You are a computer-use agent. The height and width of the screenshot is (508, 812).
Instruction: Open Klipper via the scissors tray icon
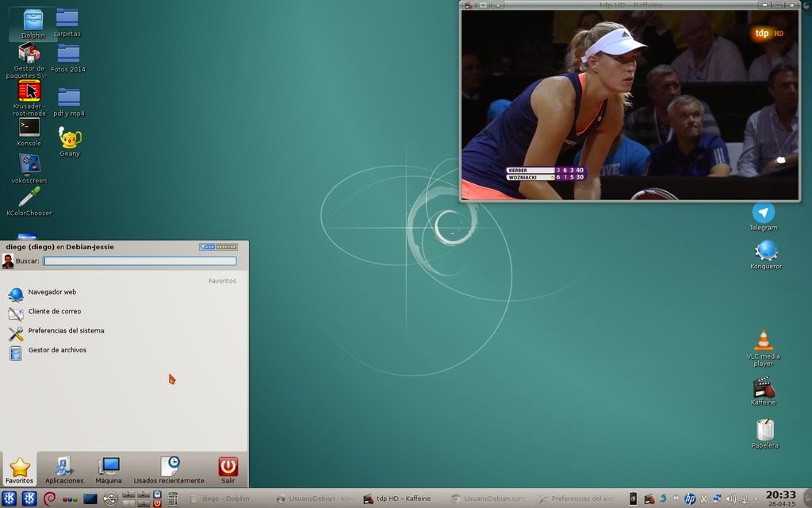click(704, 498)
